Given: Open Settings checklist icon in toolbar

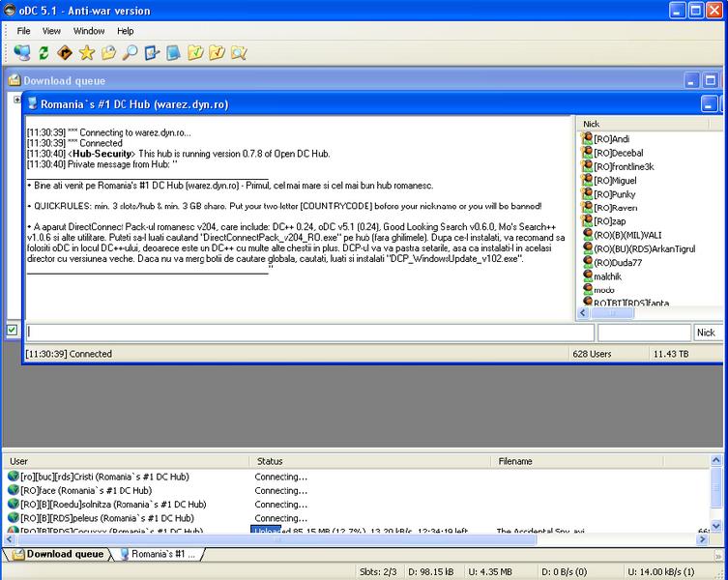Looking at the screenshot, I should (x=152, y=52).
